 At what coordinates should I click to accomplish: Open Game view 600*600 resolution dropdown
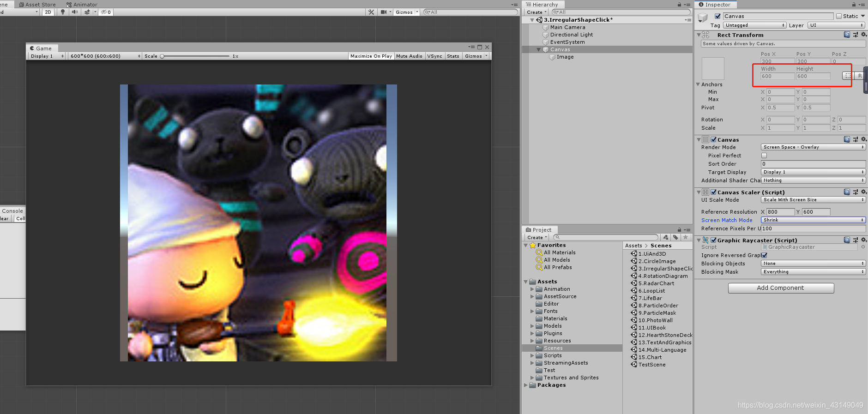click(105, 56)
